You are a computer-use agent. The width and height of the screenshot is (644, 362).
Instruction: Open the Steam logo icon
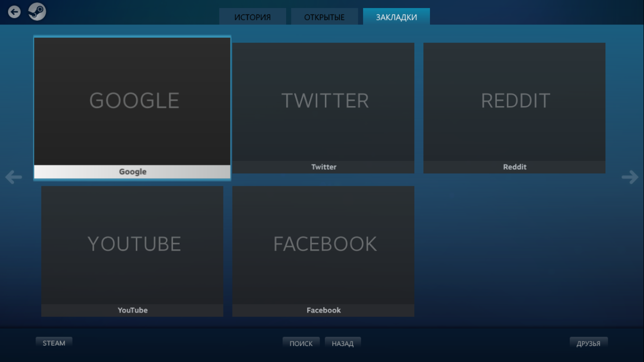pos(37,12)
